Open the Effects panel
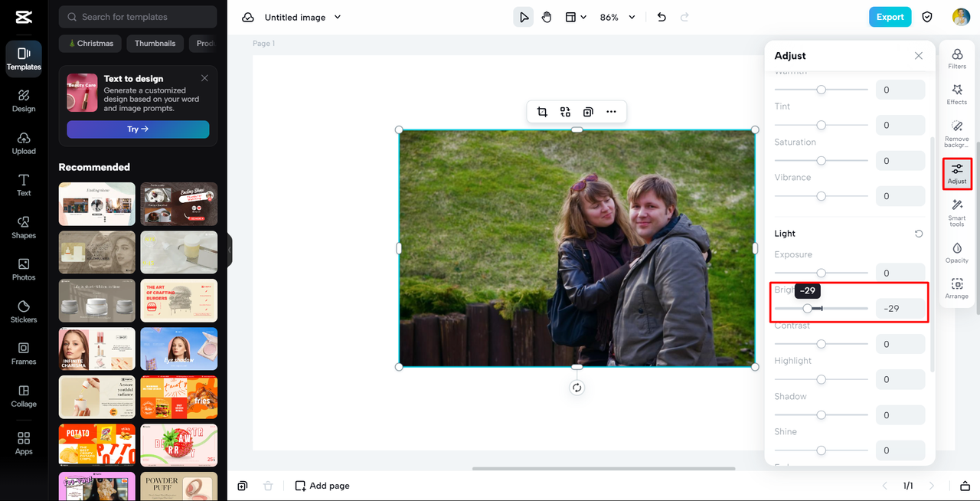The image size is (980, 501). [x=956, y=95]
